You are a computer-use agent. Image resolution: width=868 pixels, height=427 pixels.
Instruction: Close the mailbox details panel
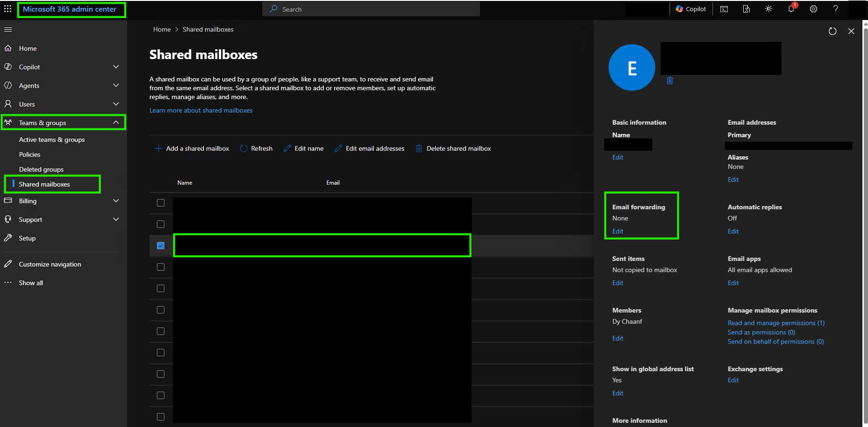pos(851,31)
